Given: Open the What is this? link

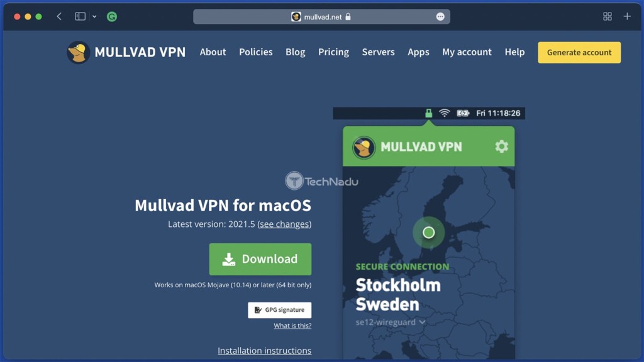Looking at the screenshot, I should click(x=292, y=326).
